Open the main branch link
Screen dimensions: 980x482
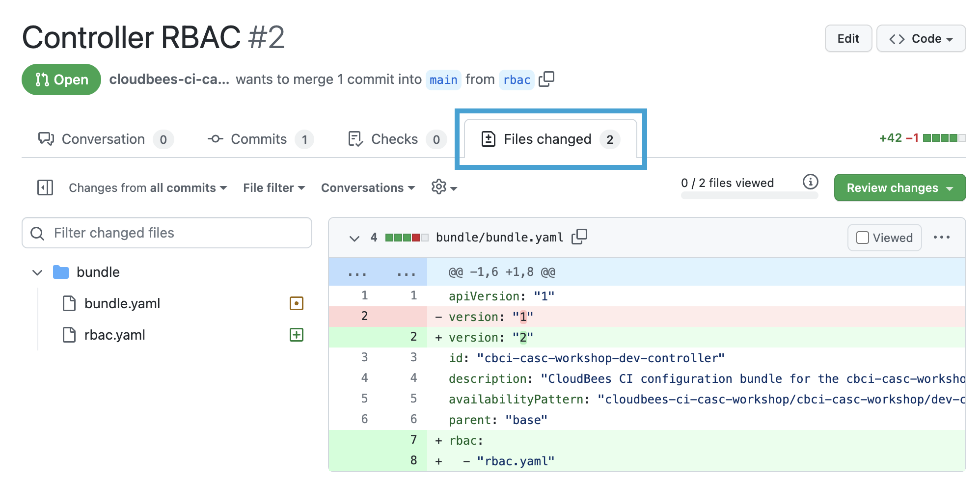click(x=443, y=80)
